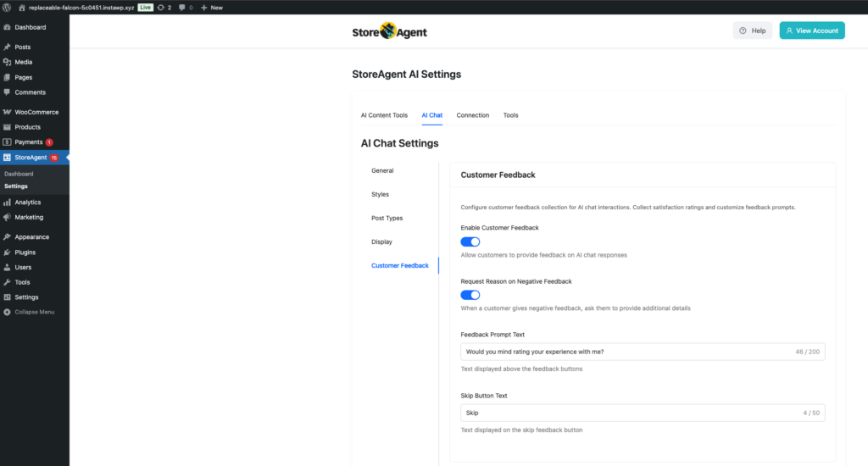This screenshot has height=466, width=868.
Task: Disable the Enable Customer Feedback toggle
Action: pos(470,241)
